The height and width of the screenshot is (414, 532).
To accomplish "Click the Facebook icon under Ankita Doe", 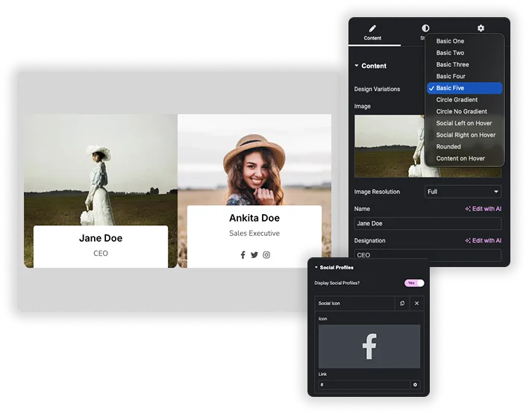I will click(x=243, y=255).
